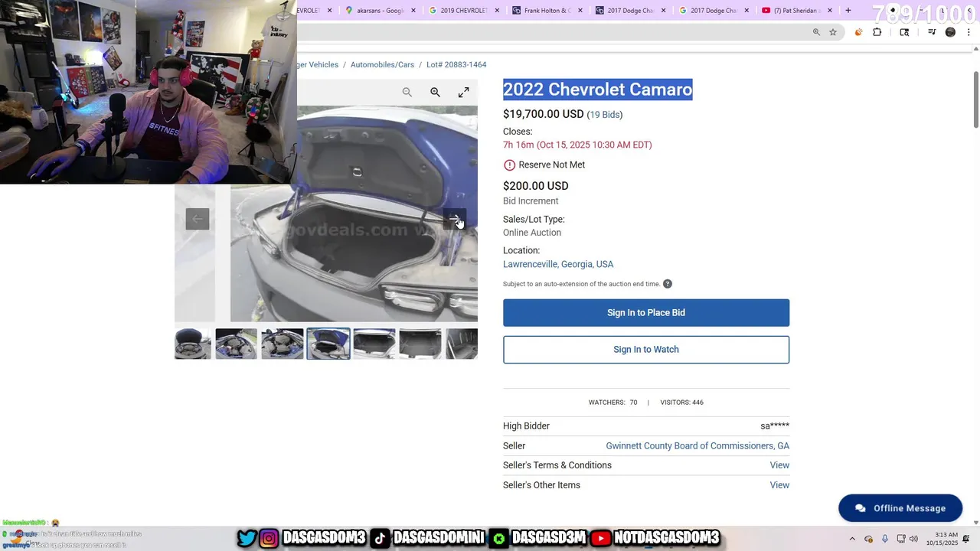Select the first car thumbnail in gallery strip
980x551 pixels.
192,344
